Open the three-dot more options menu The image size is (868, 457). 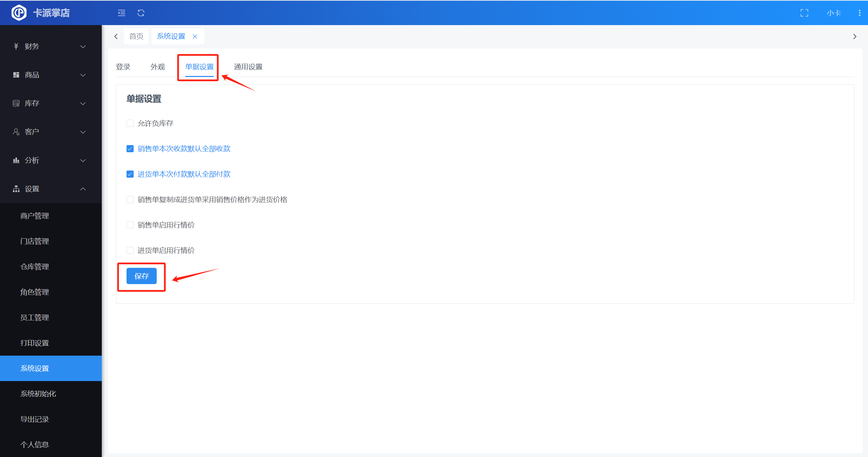[859, 13]
